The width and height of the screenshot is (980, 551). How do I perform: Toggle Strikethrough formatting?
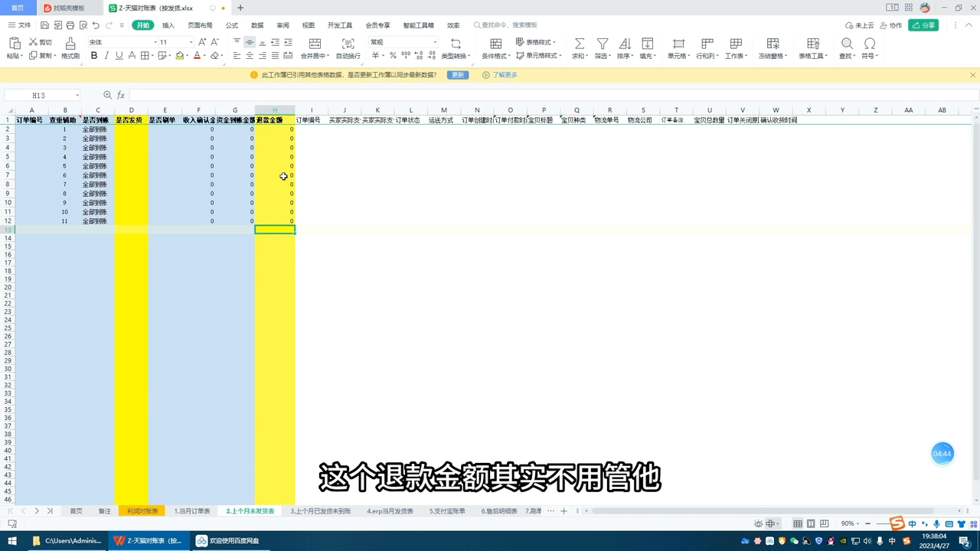132,56
